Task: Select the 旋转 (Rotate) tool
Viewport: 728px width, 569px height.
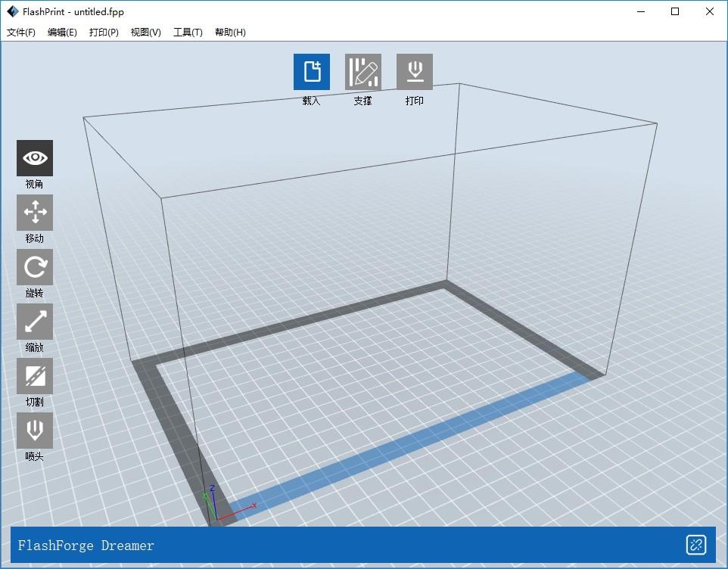Action: [35, 267]
